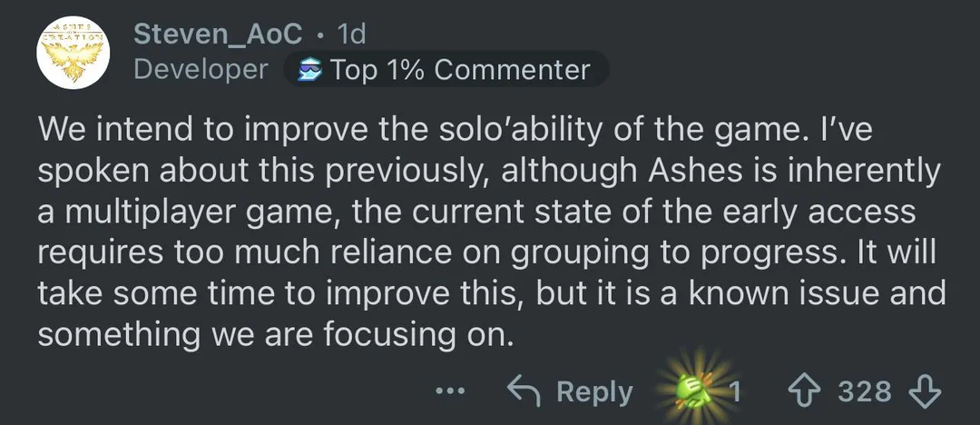Click the "early access" phrase in the comment
The image size is (980, 425).
pos(838,212)
